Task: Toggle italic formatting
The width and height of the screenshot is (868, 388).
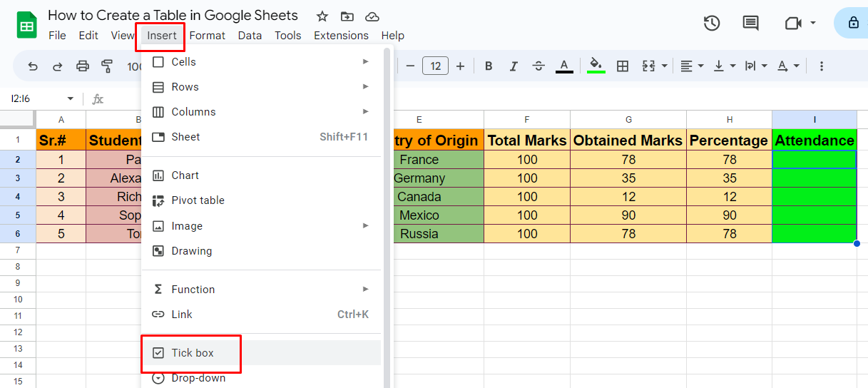Action: (x=514, y=66)
